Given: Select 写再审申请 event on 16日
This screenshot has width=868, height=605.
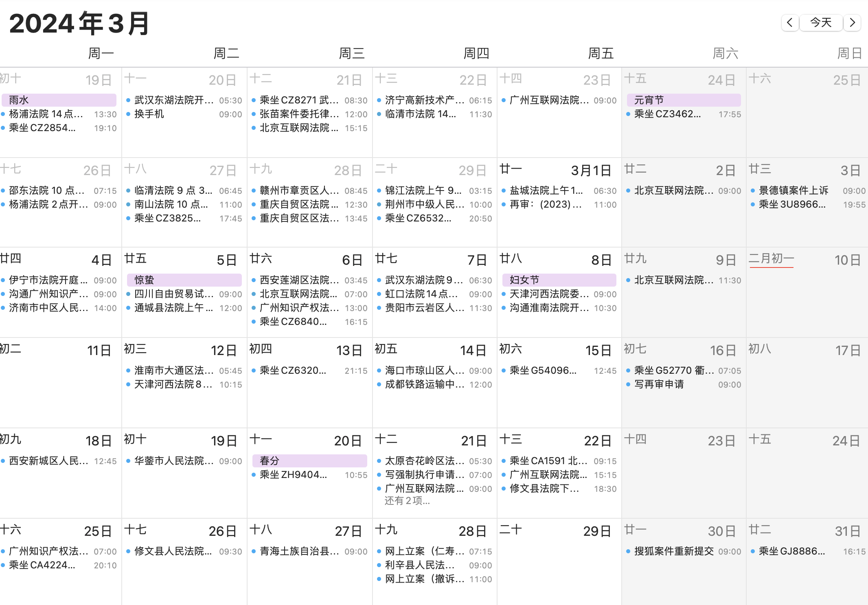Looking at the screenshot, I should [x=659, y=384].
